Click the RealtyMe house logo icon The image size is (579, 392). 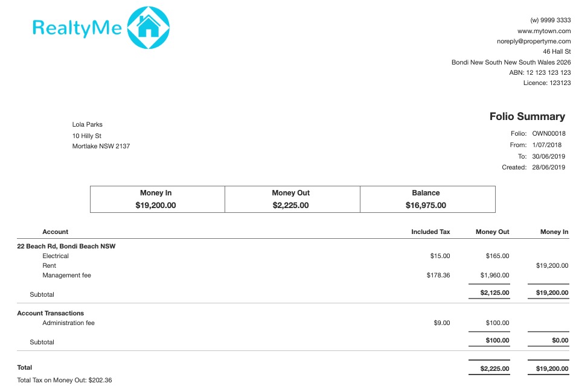coord(148,28)
